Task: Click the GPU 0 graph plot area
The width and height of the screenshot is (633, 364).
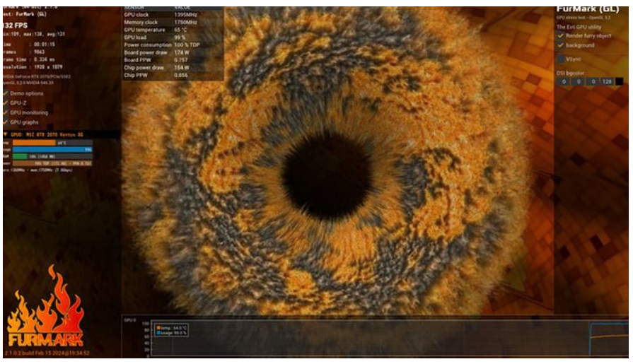Action: point(390,338)
